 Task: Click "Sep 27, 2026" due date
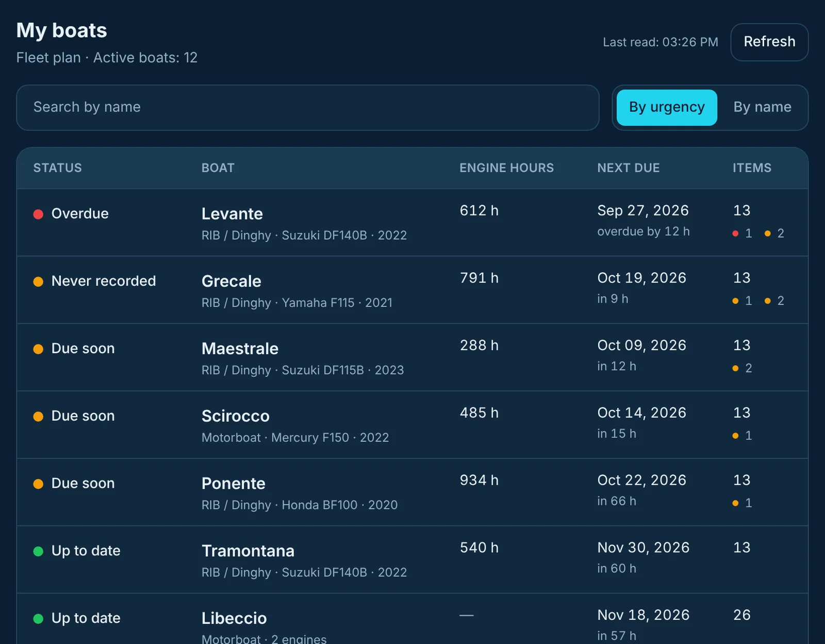click(x=643, y=210)
